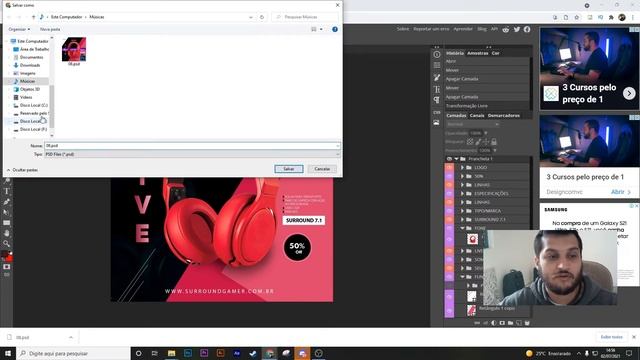Switch to the Amostras tab
Image resolution: width=640 pixels, height=360 pixels.
point(478,53)
